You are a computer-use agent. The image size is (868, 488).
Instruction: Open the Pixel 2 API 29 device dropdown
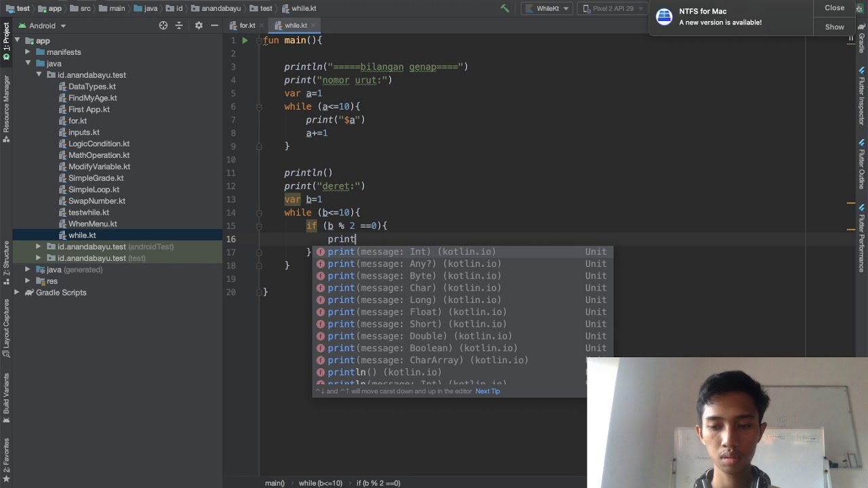pos(612,8)
